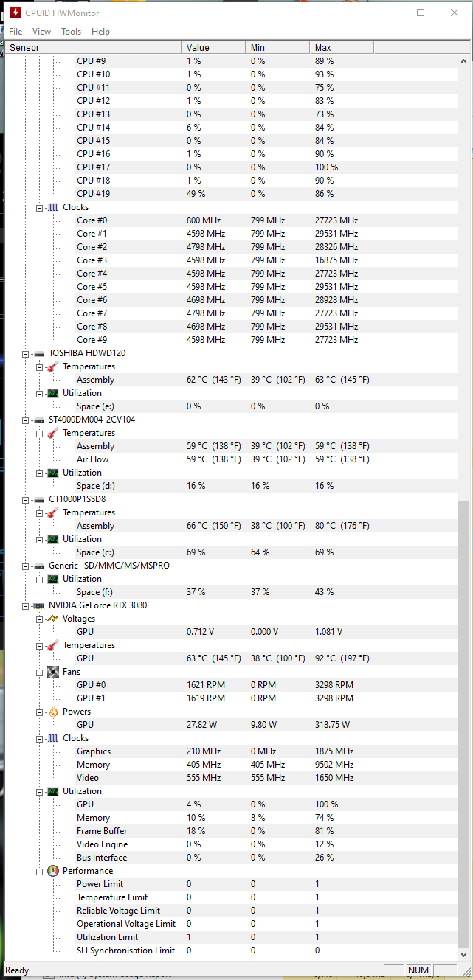Image resolution: width=473 pixels, height=980 pixels.
Task: Collapse the Generic- SD/MMC/MS/MSPRO node
Action: 26,566
